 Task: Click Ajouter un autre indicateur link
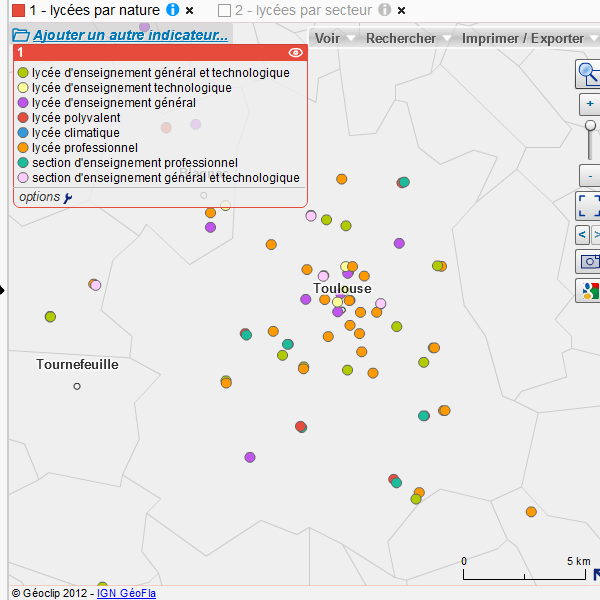130,35
